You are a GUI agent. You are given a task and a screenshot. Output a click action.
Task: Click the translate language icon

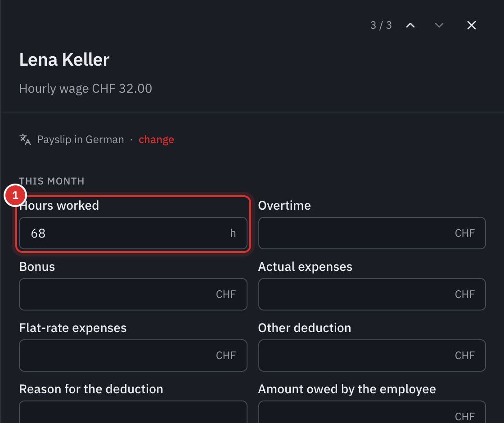[25, 139]
